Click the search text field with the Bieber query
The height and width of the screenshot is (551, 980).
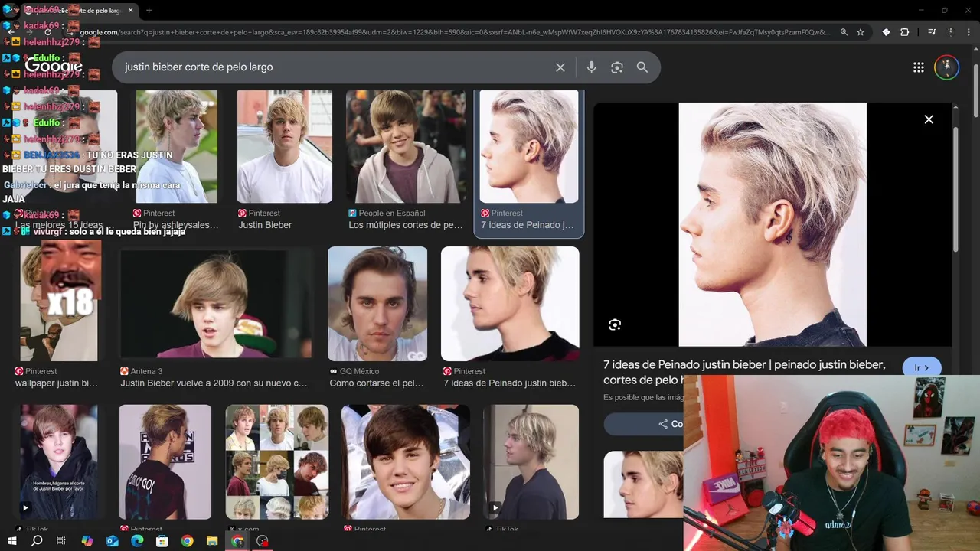[x=337, y=67]
